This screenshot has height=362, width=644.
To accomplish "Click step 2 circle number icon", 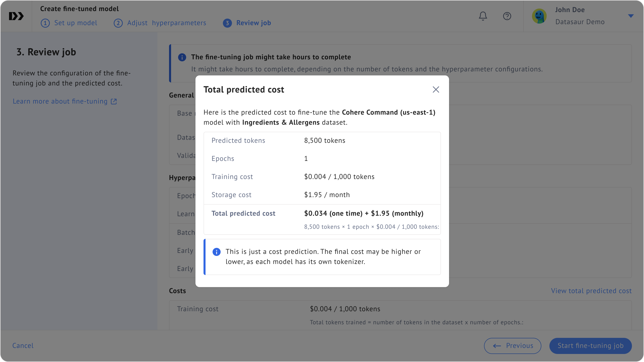I will 118,23.
